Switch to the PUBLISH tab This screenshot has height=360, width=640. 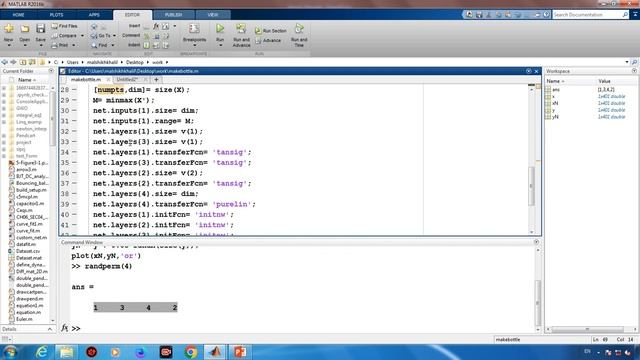pos(173,15)
